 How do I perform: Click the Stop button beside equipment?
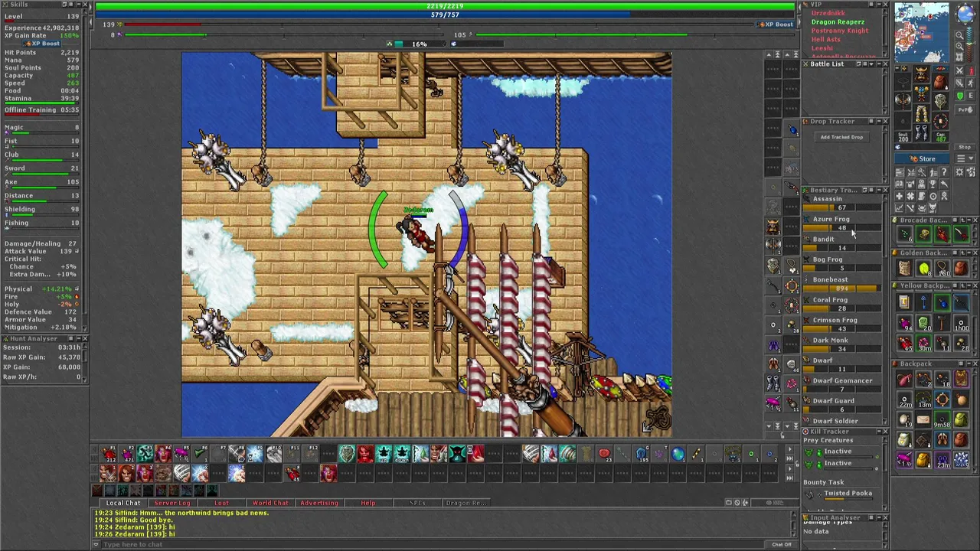pyautogui.click(x=965, y=147)
